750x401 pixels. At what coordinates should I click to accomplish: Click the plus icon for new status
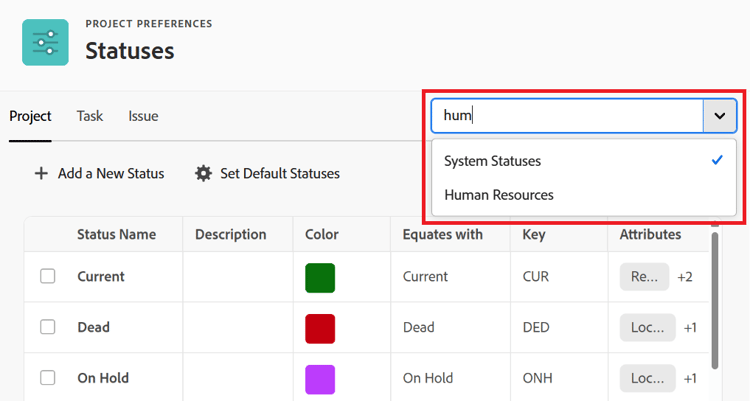(41, 174)
